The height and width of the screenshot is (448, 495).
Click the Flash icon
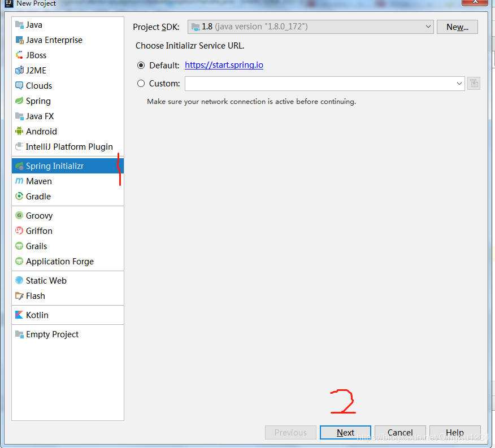point(19,296)
